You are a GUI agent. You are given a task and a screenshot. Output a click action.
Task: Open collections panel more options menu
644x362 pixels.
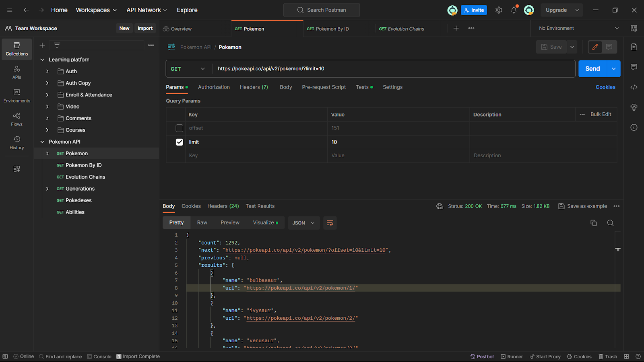pos(151,45)
